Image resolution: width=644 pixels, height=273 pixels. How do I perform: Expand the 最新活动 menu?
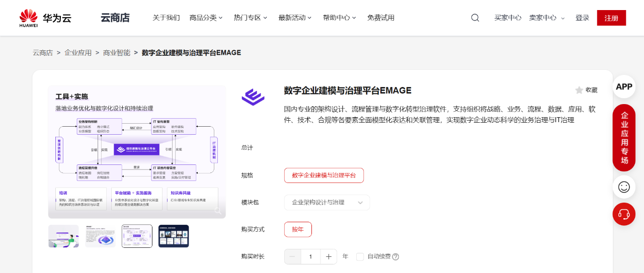(295, 18)
